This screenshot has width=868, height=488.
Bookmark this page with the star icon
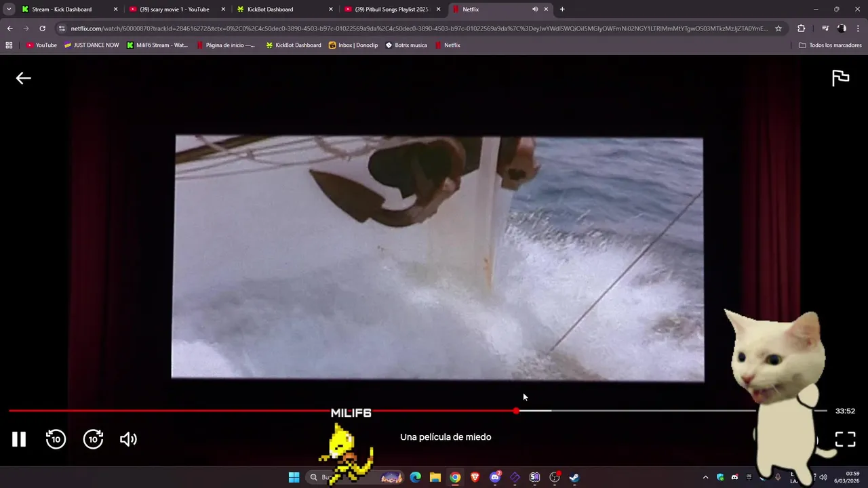pyautogui.click(x=778, y=28)
